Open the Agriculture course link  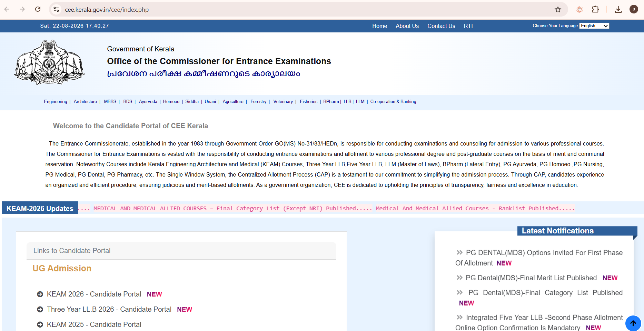pos(233,101)
